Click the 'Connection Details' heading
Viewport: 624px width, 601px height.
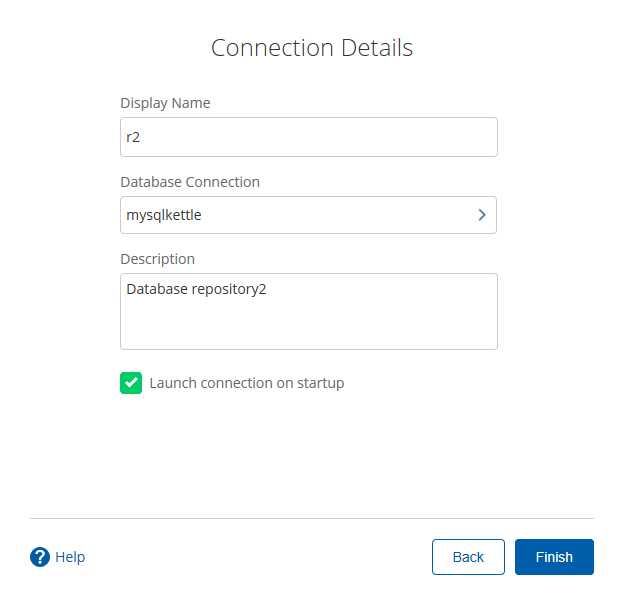click(312, 48)
